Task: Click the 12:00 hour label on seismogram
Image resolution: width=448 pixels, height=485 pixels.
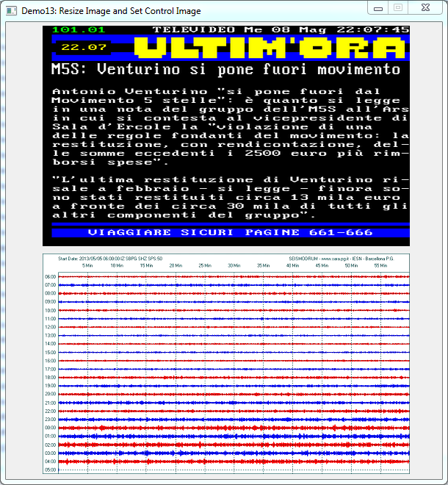Action: coord(50,327)
